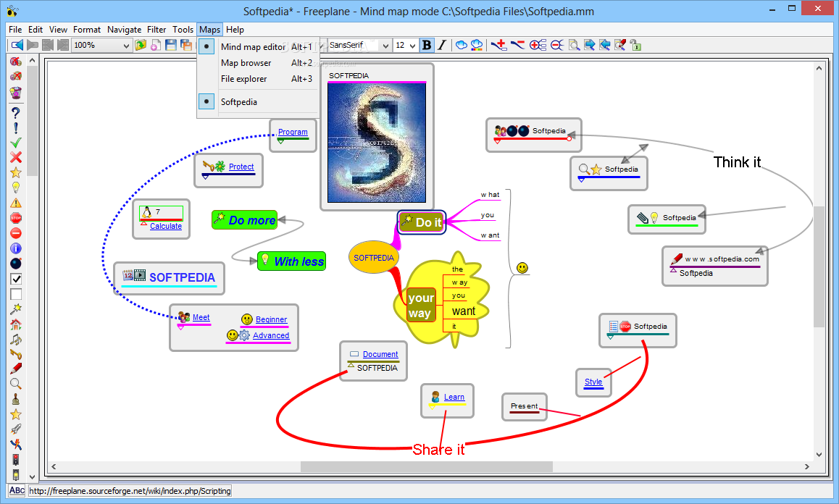Screen dimensions: 839x504
Task: Add the key icon in sidebar
Action: pyautogui.click(x=15, y=354)
